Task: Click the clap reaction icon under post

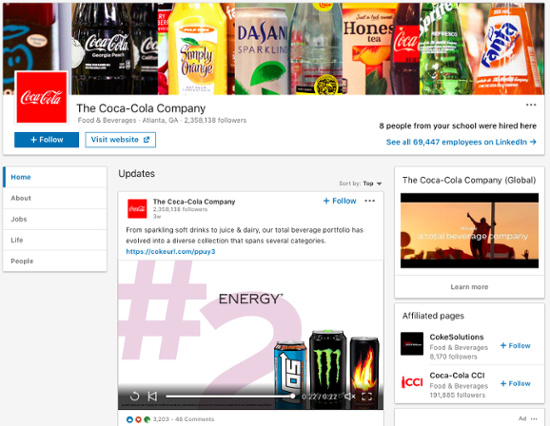Action: click(147, 419)
